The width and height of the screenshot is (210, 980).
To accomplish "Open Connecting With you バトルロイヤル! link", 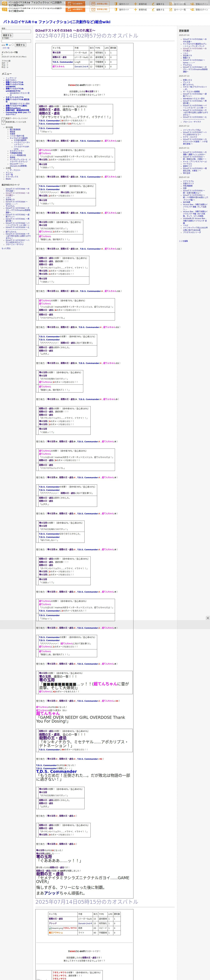I will point(18,113).
